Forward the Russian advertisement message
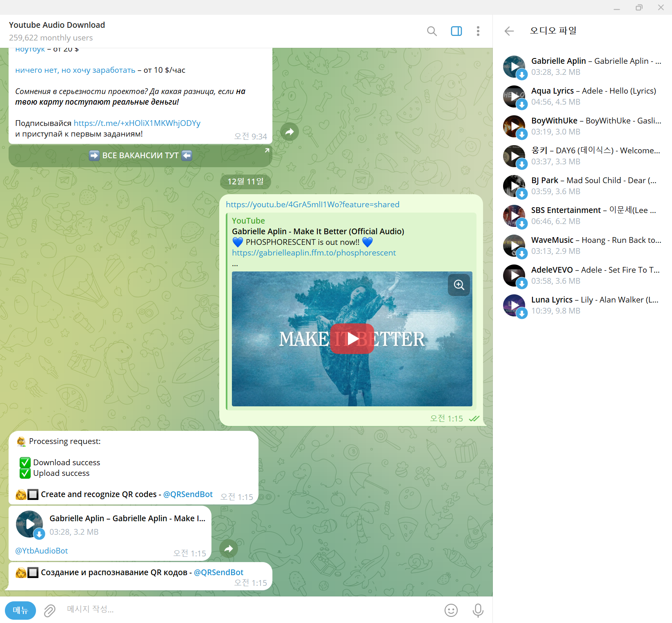The height and width of the screenshot is (623, 672). [290, 132]
